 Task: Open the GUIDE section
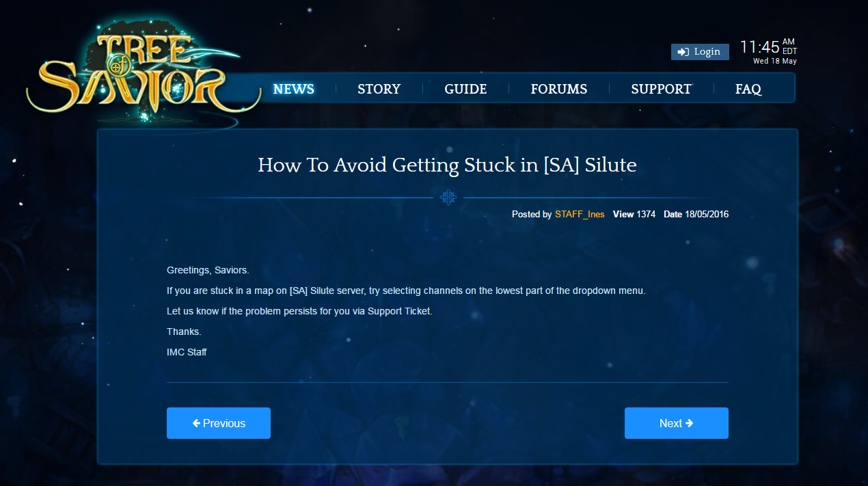(465, 89)
